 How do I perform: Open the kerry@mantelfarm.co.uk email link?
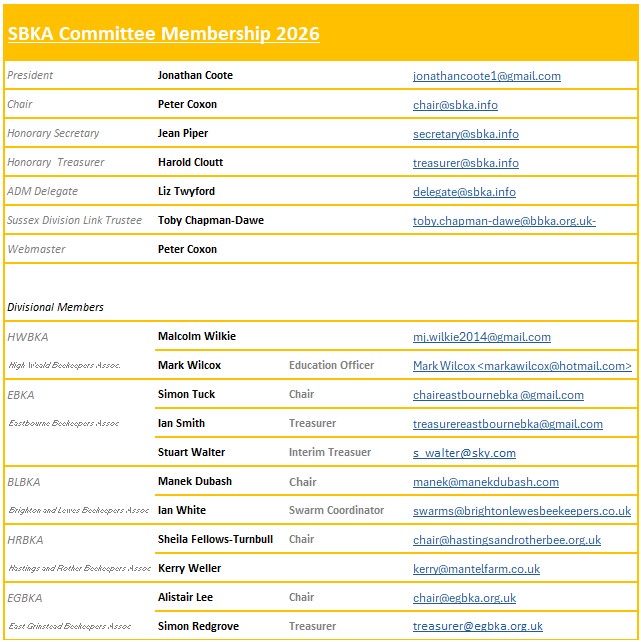point(476,569)
